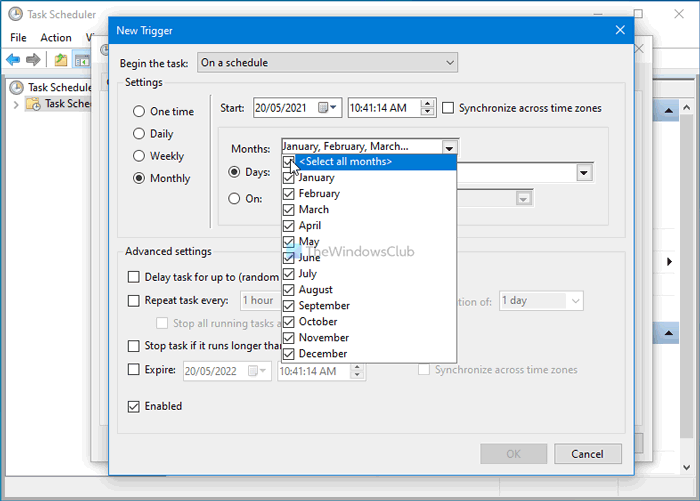Uncheck May in the months list
This screenshot has height=501, width=700.
pos(289,242)
